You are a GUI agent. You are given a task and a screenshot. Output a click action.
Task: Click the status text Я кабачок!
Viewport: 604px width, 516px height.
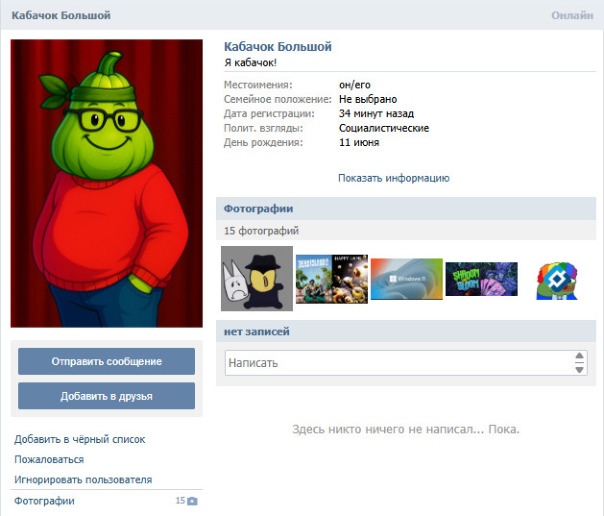(250, 63)
